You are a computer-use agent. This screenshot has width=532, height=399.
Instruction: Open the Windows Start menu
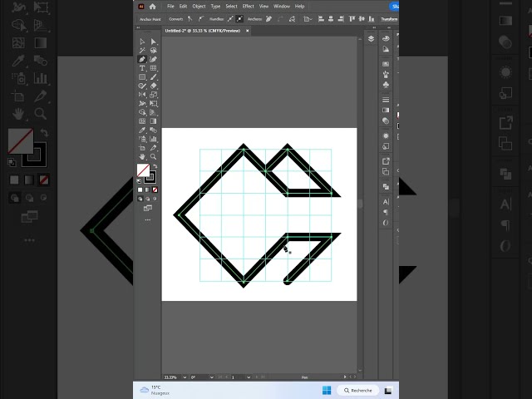coord(327,391)
